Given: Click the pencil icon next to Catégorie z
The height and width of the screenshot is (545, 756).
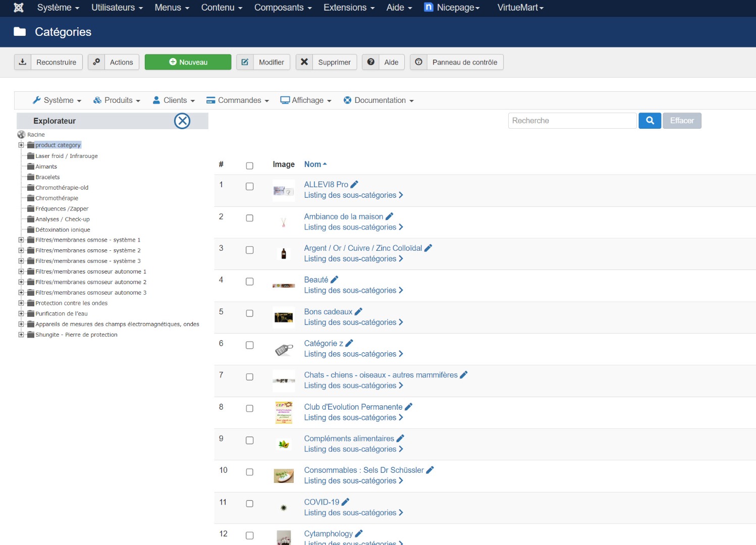Looking at the screenshot, I should pos(349,343).
